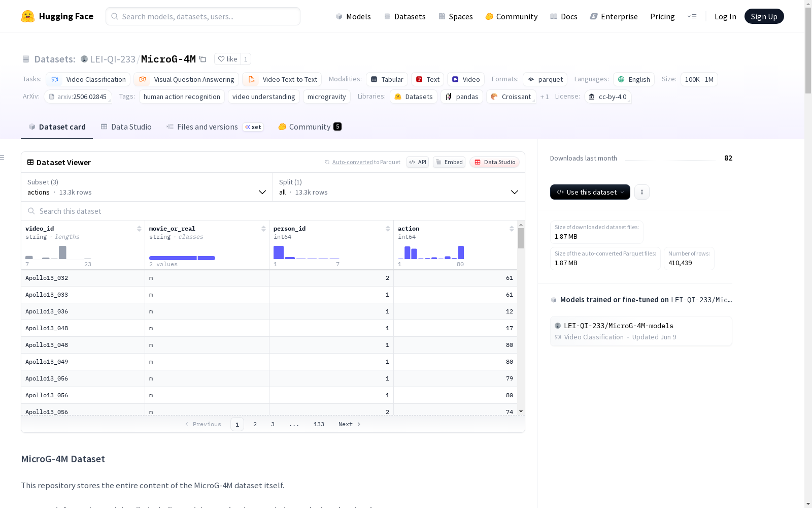Open the Use this dataset dropdown

[590, 192]
